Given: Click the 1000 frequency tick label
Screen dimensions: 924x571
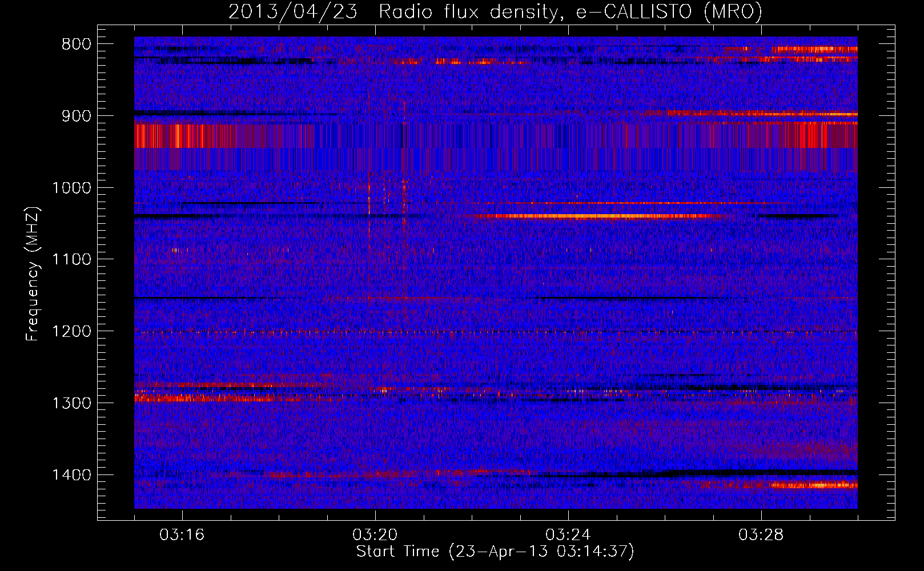Looking at the screenshot, I should coord(72,188).
